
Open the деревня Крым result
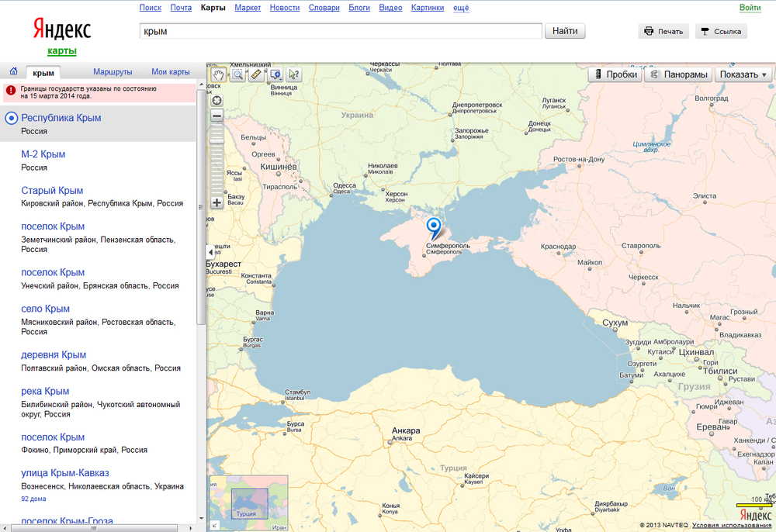(x=54, y=355)
